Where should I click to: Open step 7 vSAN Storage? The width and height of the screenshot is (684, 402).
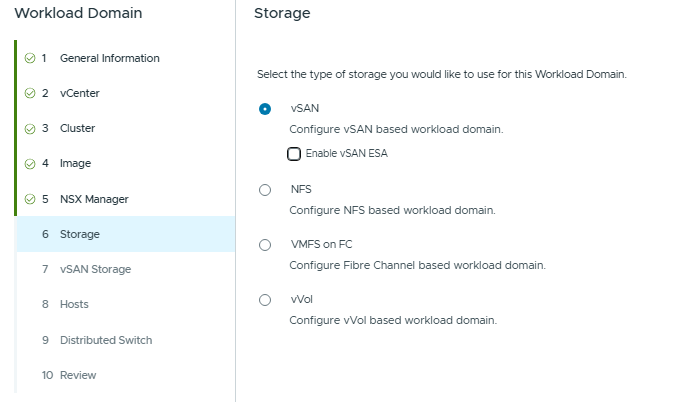point(95,269)
